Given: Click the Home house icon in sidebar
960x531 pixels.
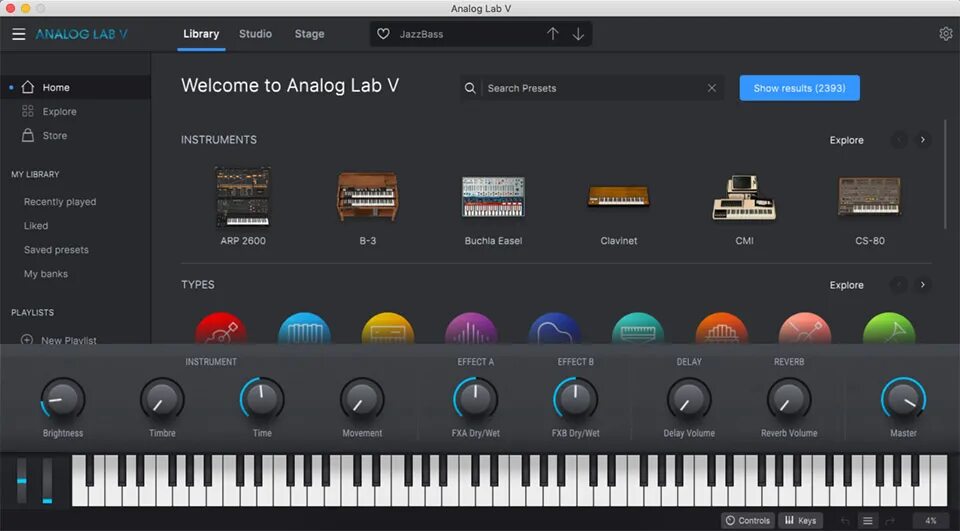Looking at the screenshot, I should pos(28,87).
